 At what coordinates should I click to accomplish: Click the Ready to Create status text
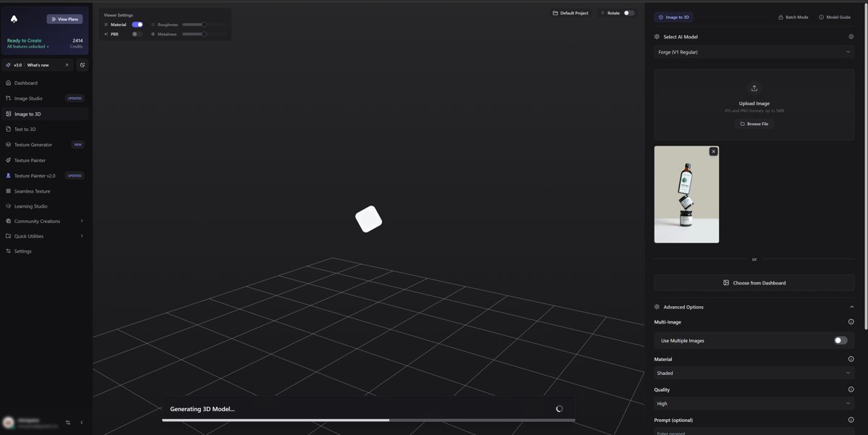(25, 41)
